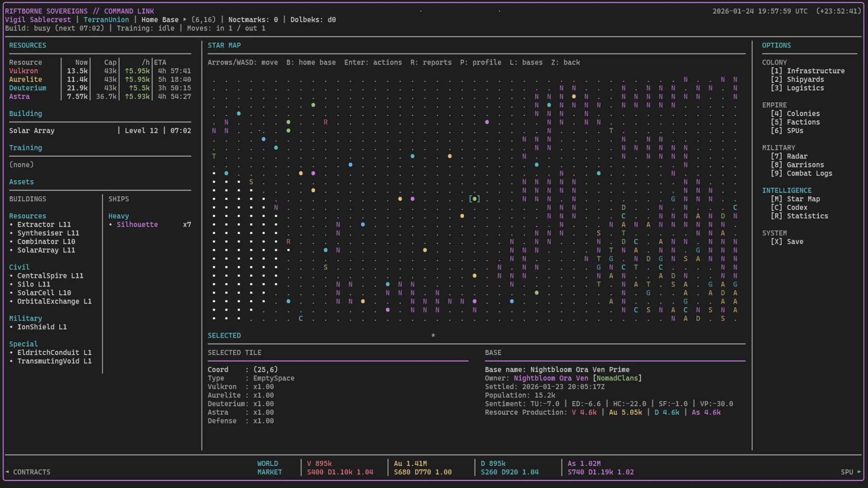868x488 pixels.
Task: Select the Silhouette heavy ship entry
Action: tap(137, 224)
